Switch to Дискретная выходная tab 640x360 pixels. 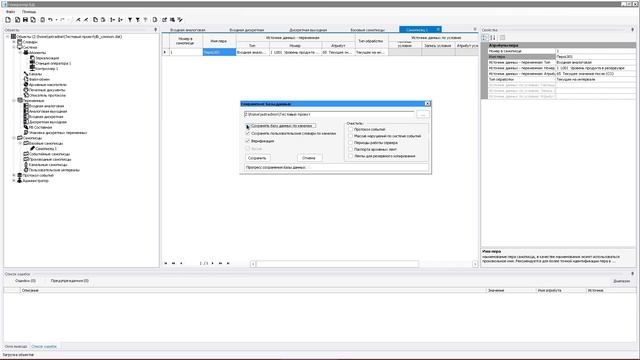(308, 30)
